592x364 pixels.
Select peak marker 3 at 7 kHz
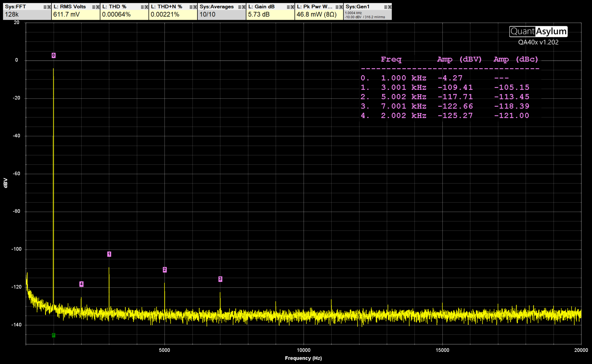tap(220, 279)
